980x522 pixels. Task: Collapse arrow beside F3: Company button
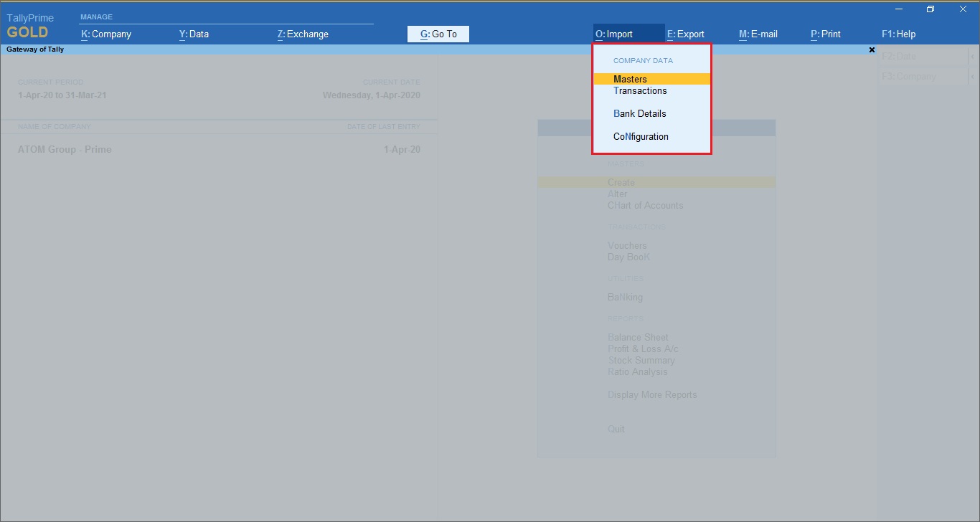[x=972, y=76]
